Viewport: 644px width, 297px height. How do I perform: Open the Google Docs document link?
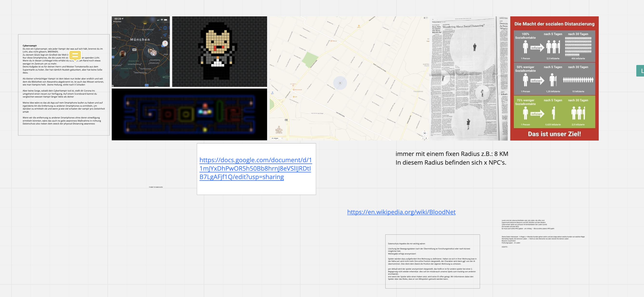(255, 168)
